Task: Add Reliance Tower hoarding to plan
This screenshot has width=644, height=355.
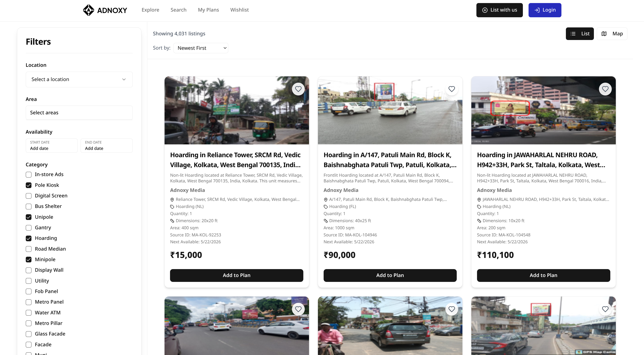Action: coord(237,275)
